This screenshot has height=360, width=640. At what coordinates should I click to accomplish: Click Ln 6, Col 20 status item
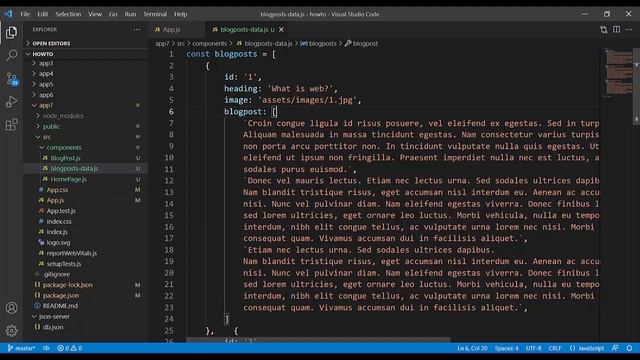click(x=472, y=348)
